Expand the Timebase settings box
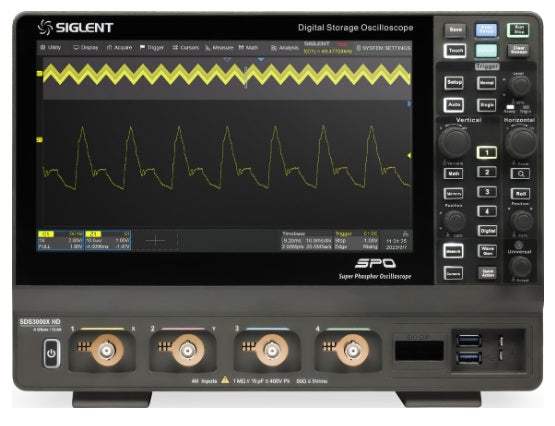The width and height of the screenshot is (555, 426). click(307, 241)
